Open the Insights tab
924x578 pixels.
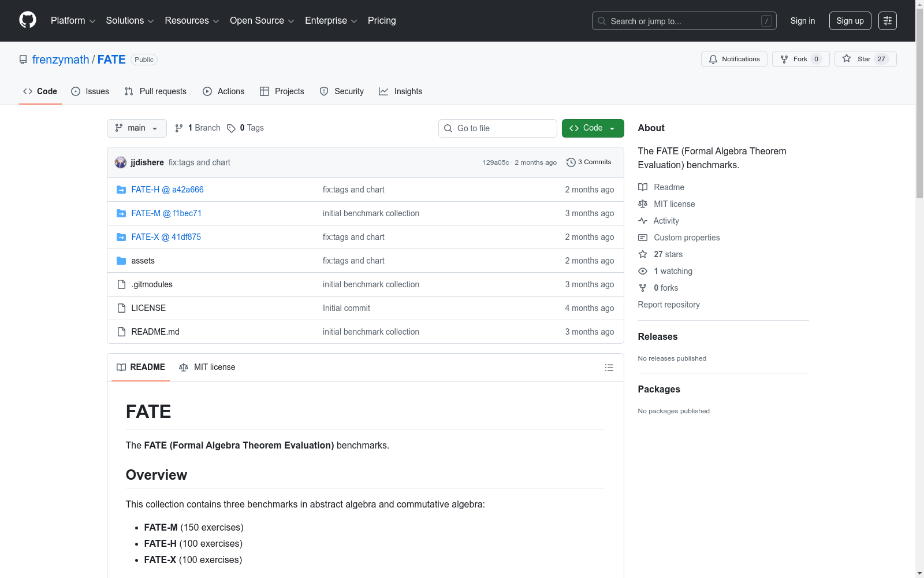400,91
